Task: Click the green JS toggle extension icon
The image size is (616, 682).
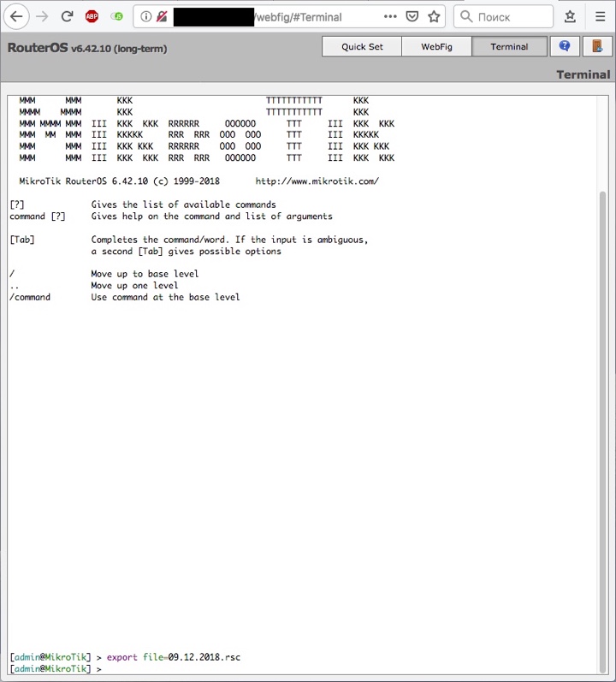Action: 116,17
